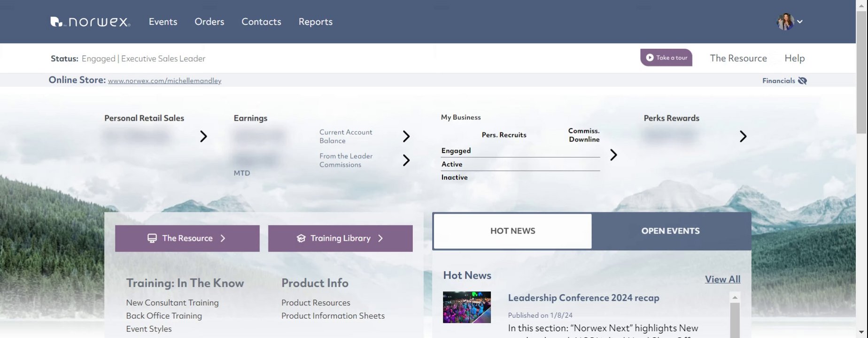Expand Current Account Balance chevron
Image resolution: width=868 pixels, height=338 pixels.
(x=406, y=136)
